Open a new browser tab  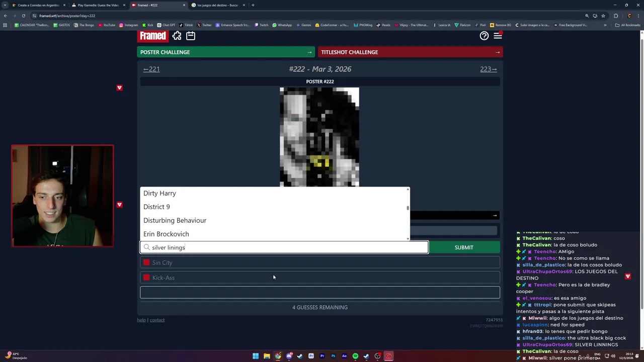(253, 5)
